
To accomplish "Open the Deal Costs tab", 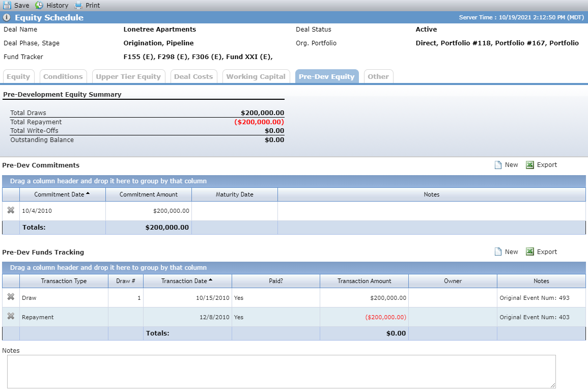I will tap(193, 76).
